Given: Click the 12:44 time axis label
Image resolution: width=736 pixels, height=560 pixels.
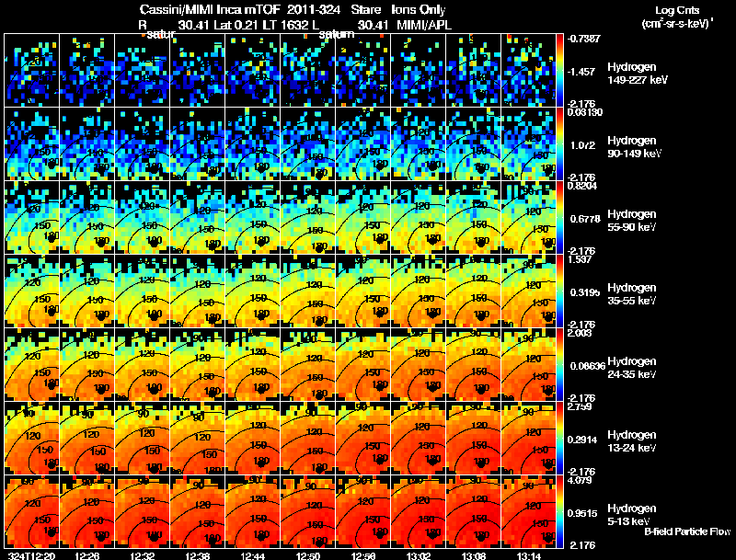Looking at the screenshot, I should (252, 555).
